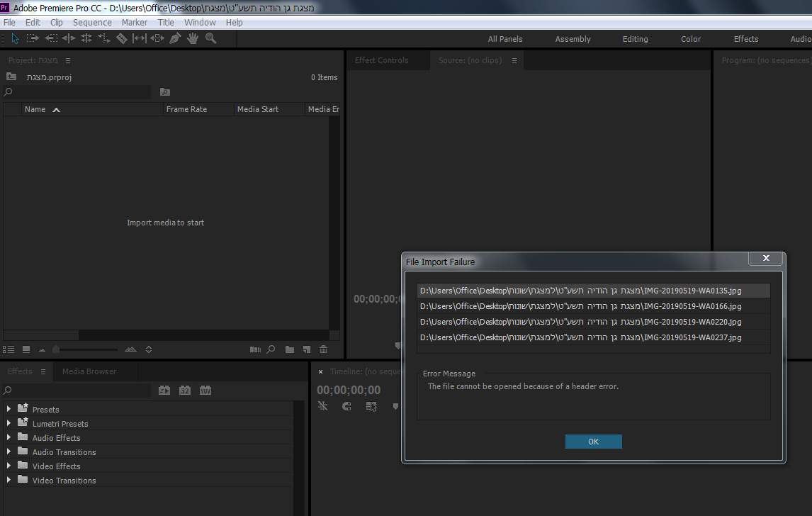Select the Rolling Edit tool
This screenshot has width=812, height=516.
click(x=86, y=38)
